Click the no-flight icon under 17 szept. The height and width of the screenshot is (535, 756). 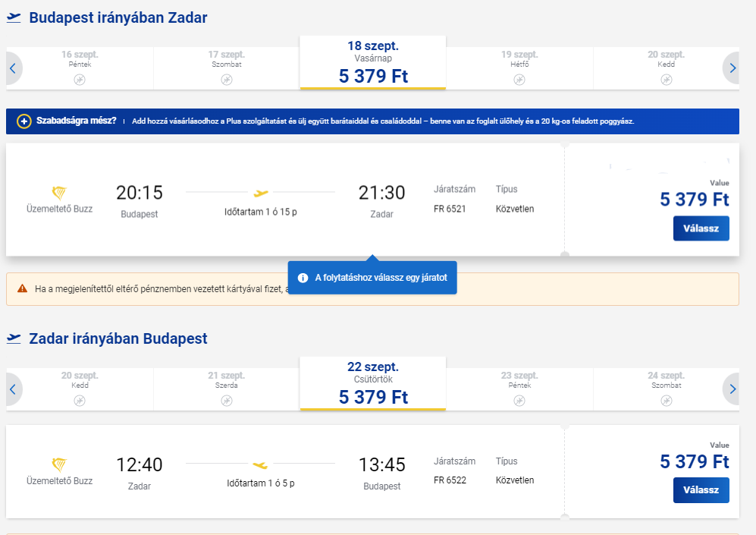(x=227, y=80)
